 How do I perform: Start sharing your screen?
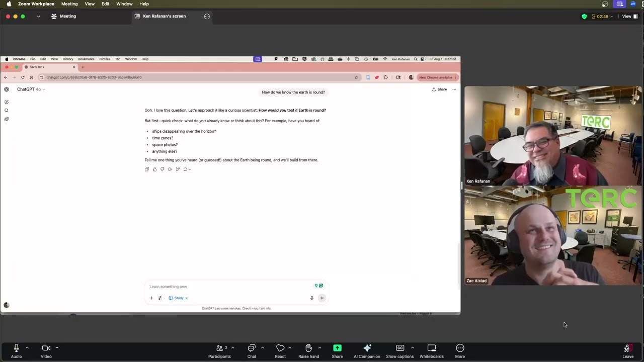point(337,351)
